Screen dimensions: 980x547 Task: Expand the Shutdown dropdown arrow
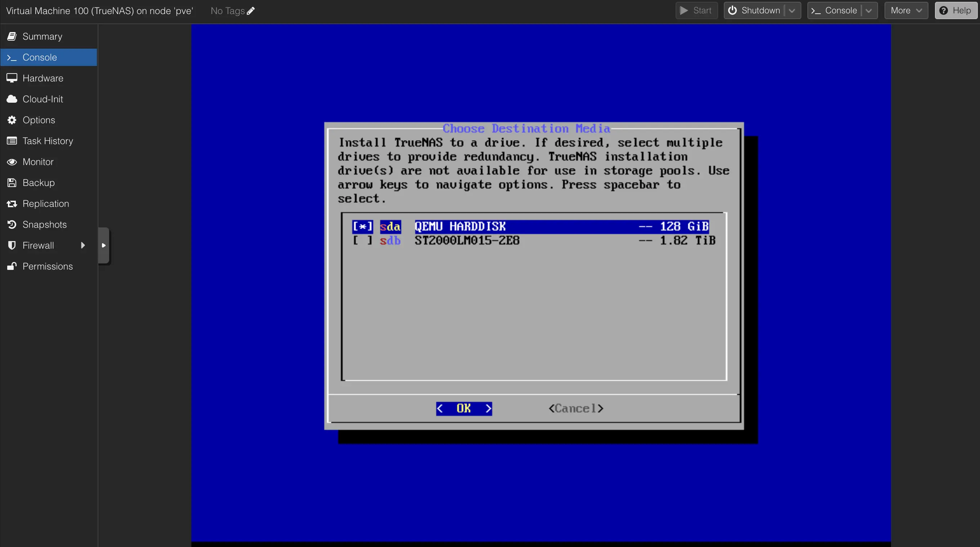point(792,11)
